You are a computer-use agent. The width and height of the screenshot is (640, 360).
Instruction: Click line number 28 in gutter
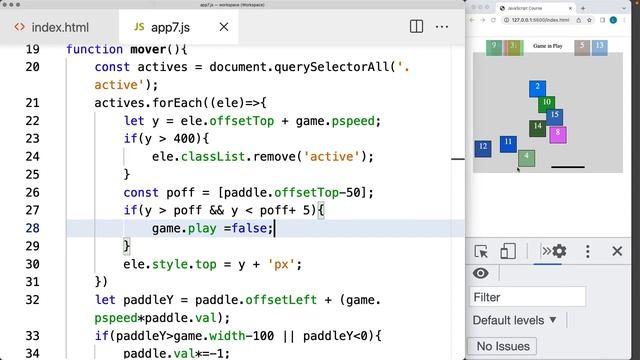coord(32,228)
